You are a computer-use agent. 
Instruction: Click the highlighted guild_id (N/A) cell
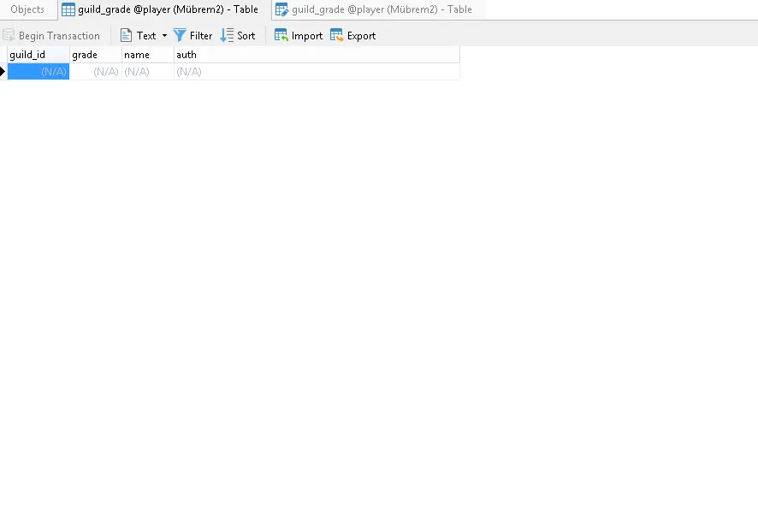point(38,72)
